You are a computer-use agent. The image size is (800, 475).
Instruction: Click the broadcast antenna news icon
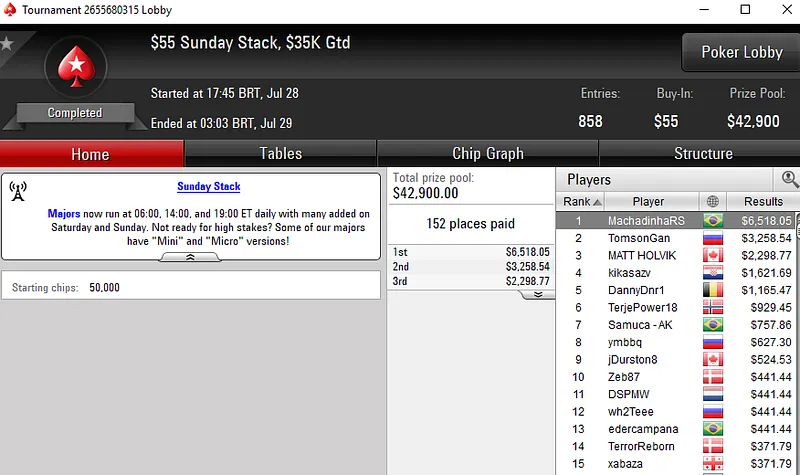click(x=18, y=191)
